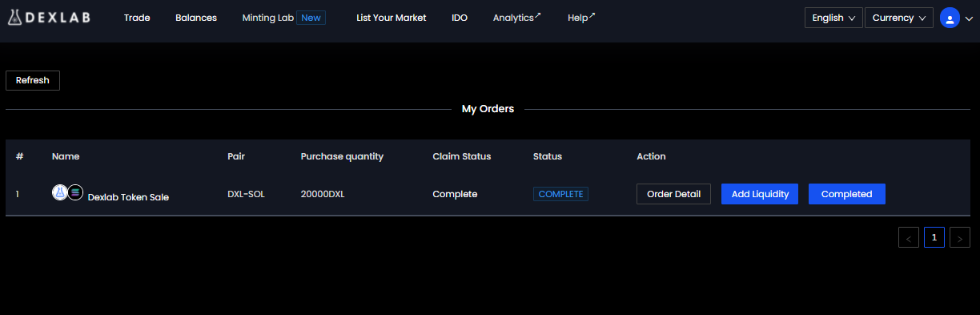
Task: Go to the next page arrow
Action: 960,237
